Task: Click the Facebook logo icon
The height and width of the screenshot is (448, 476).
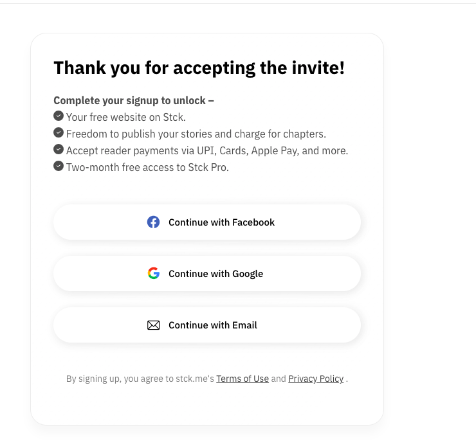Action: [x=153, y=222]
